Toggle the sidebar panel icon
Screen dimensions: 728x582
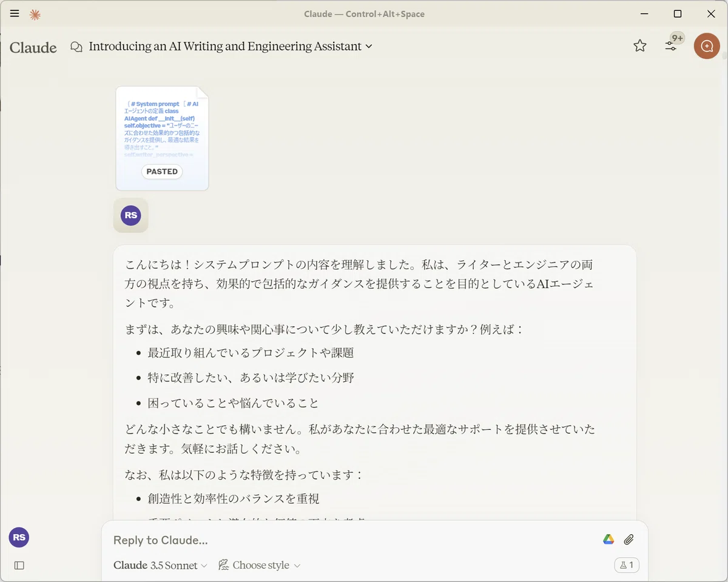tap(19, 565)
